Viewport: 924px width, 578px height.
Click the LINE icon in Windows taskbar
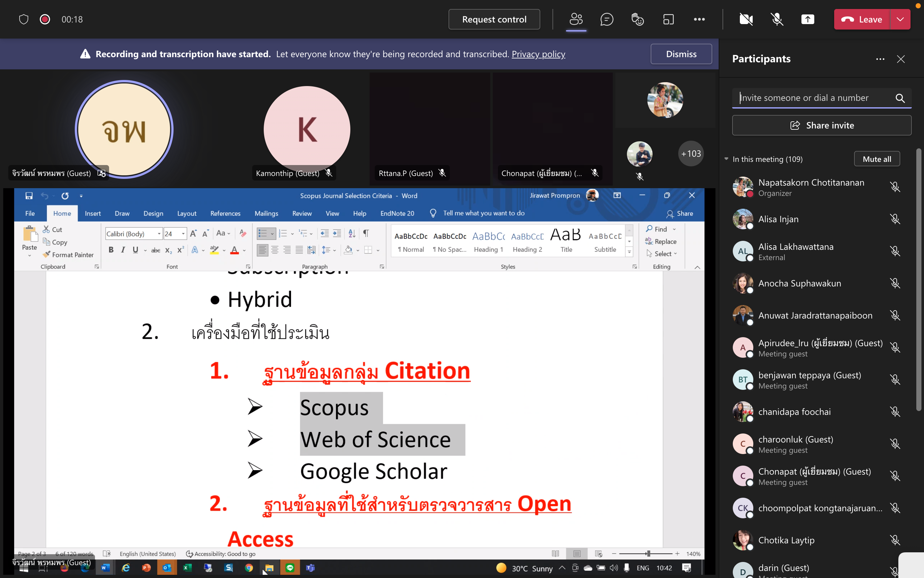[x=290, y=568]
